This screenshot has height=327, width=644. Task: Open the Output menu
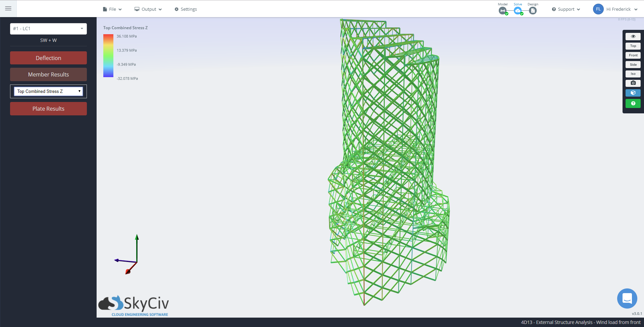[148, 9]
